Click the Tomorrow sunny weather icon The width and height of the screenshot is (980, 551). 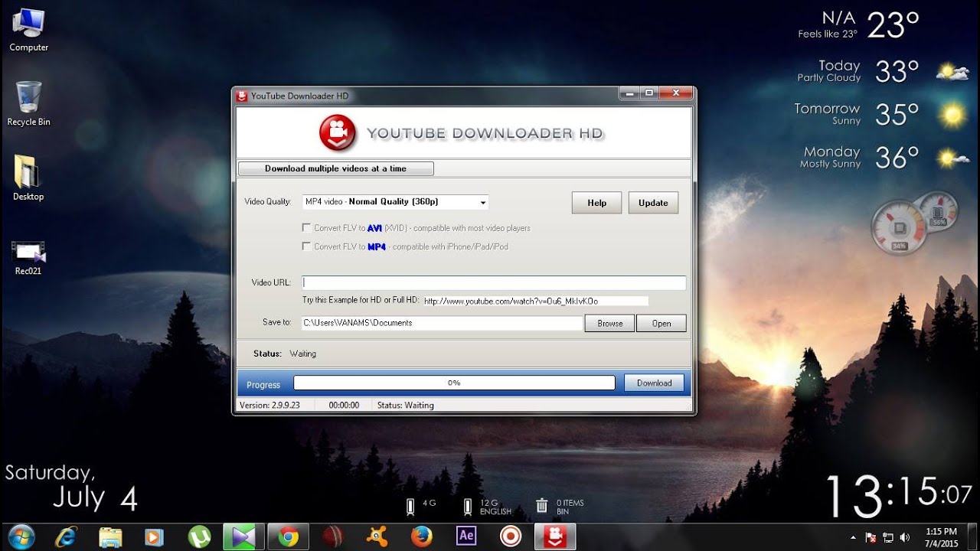(954, 116)
